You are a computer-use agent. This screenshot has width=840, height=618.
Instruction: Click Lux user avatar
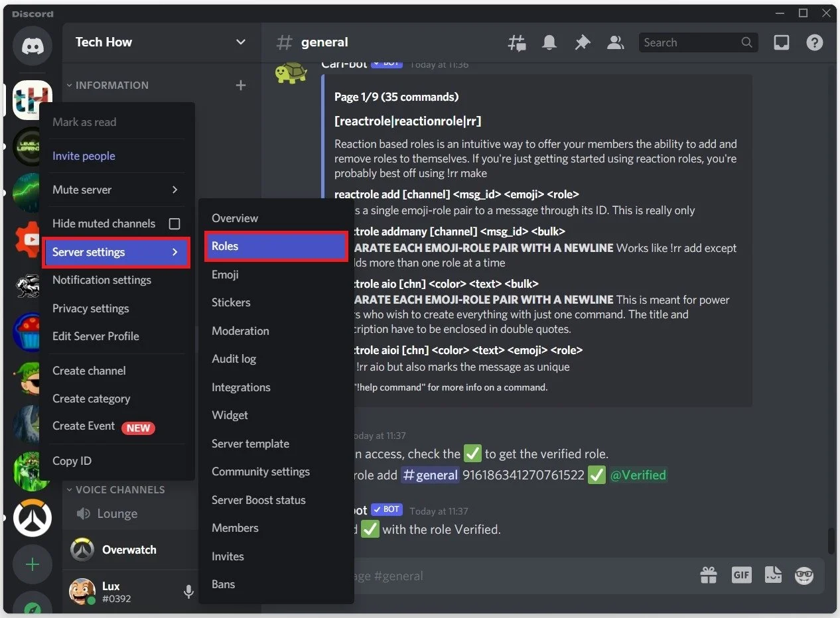[x=82, y=591]
